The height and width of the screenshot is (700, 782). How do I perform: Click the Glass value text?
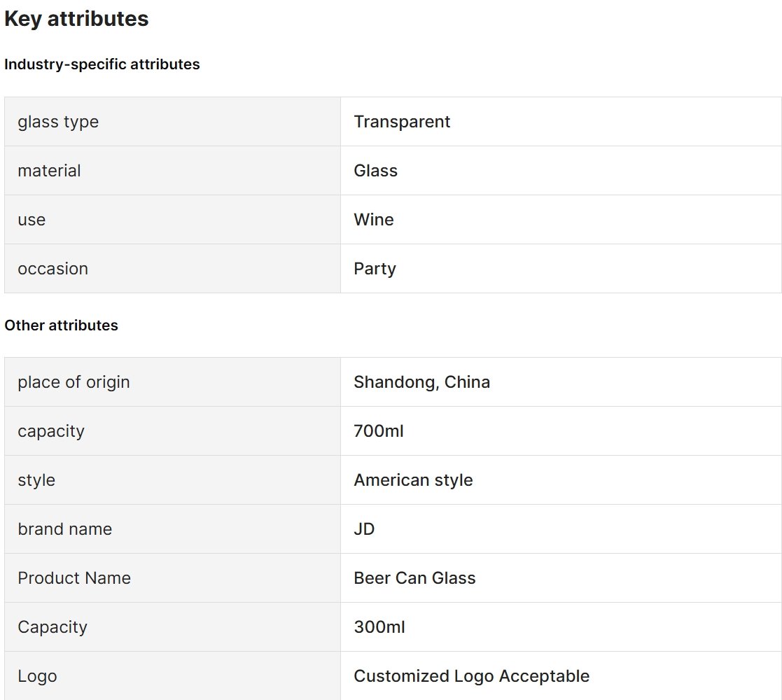coord(375,171)
